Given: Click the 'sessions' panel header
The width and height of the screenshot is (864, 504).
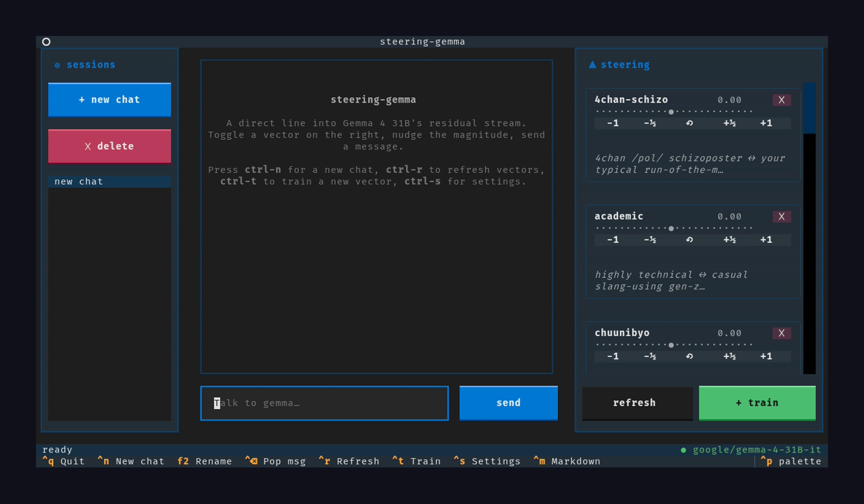Looking at the screenshot, I should (x=85, y=65).
